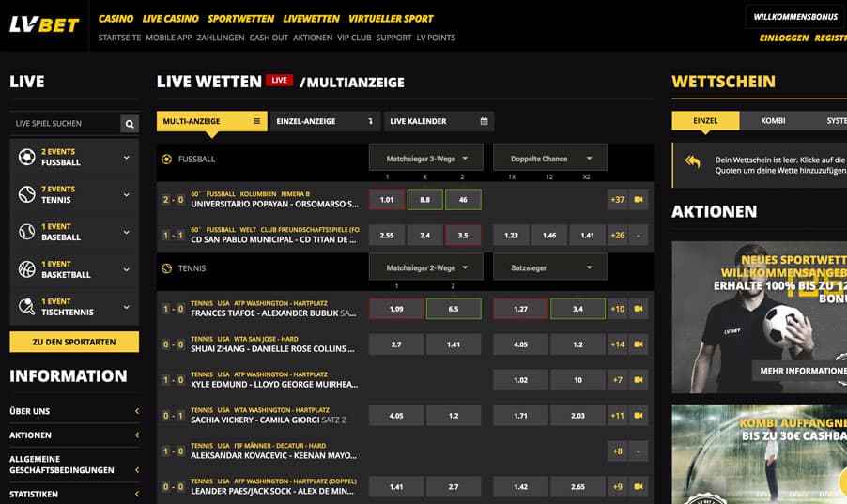The width and height of the screenshot is (847, 504).
Task: Click Mehr Informationen on welcome offer banner
Action: (x=800, y=371)
